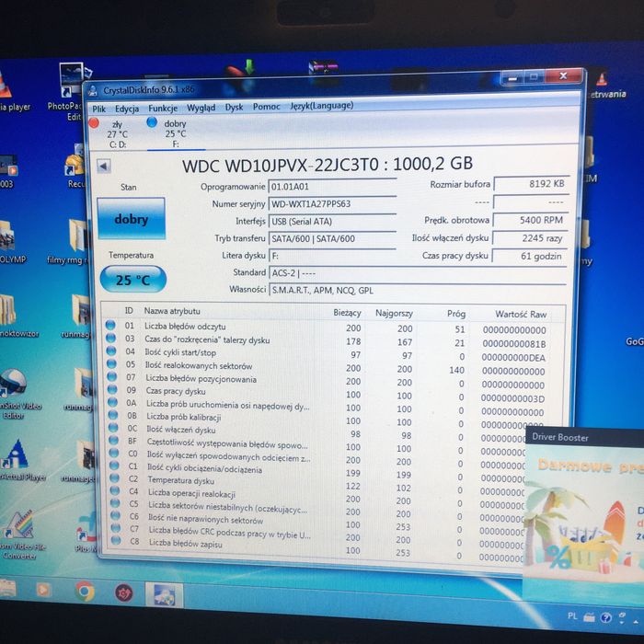The width and height of the screenshot is (644, 644).
Task: Select row 'Liczba prób kalibracji'
Action: click(x=327, y=419)
